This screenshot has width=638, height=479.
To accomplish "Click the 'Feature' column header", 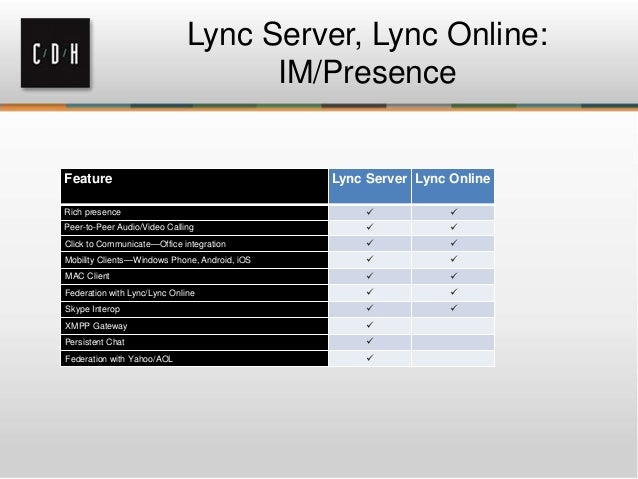I will point(194,186).
